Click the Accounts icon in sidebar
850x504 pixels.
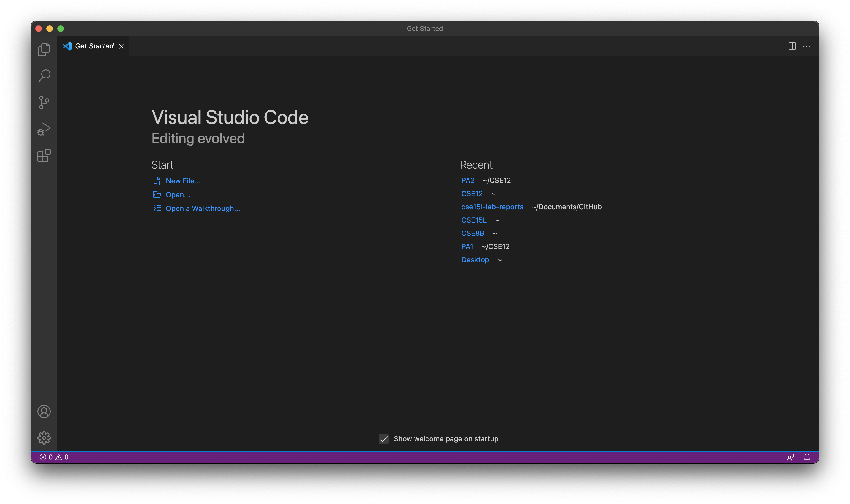pyautogui.click(x=44, y=412)
